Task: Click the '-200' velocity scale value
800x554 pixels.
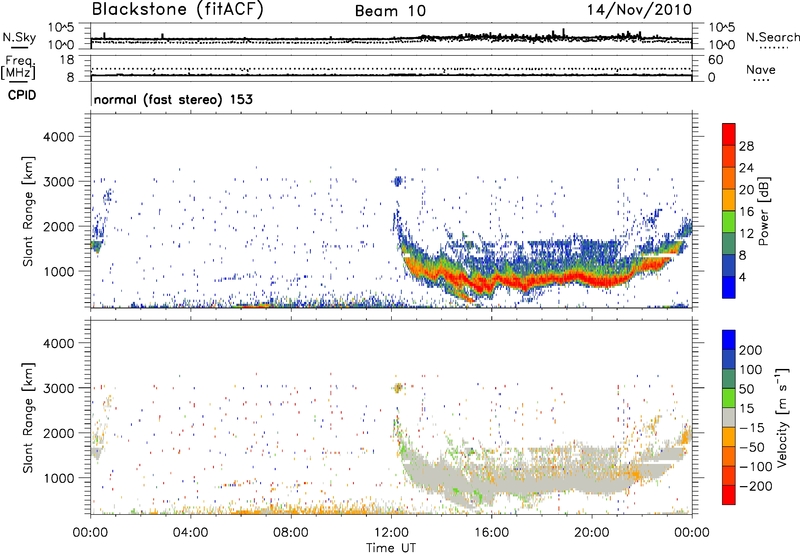Action: pos(758,486)
